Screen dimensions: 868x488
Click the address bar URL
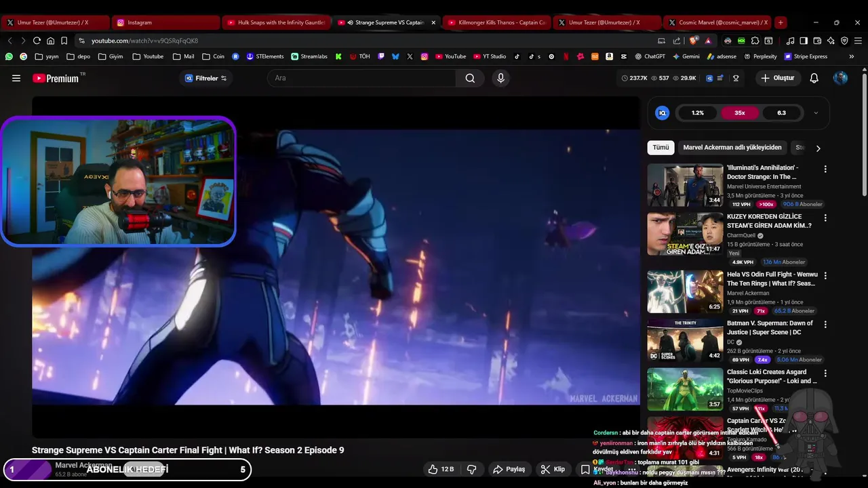point(144,41)
